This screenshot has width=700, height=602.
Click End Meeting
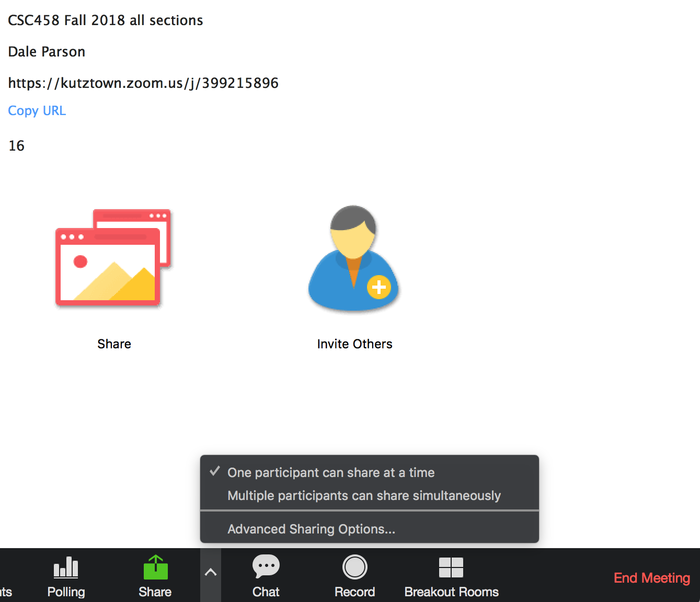(x=651, y=578)
